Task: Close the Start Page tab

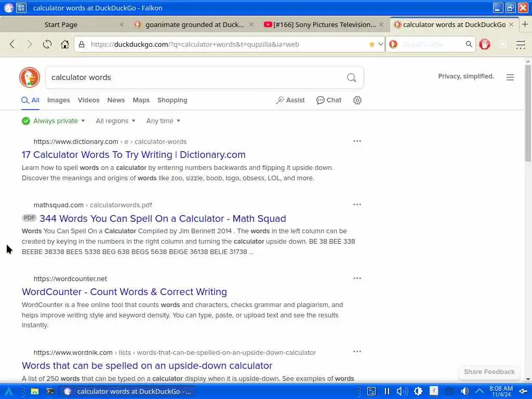Action: pyautogui.click(x=122, y=25)
